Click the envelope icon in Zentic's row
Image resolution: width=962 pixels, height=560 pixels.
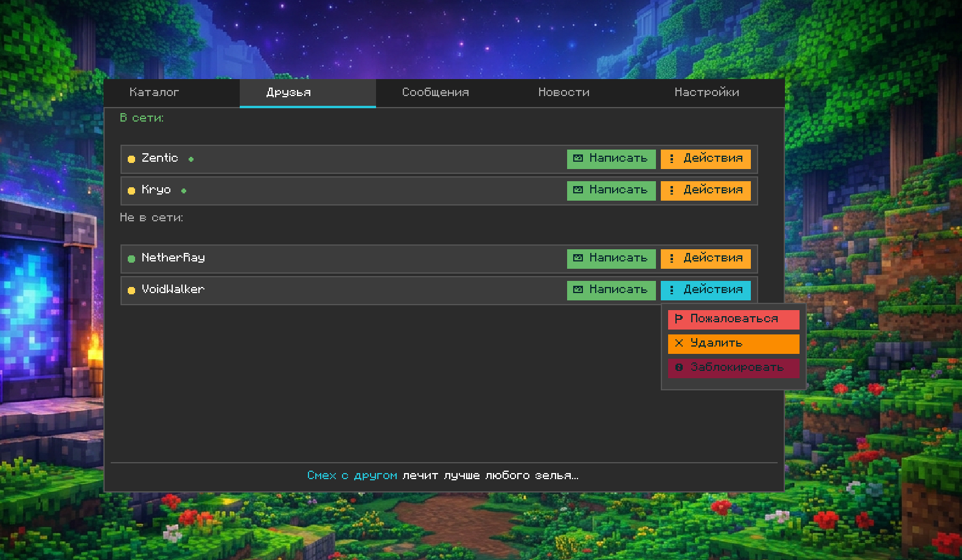click(x=578, y=159)
